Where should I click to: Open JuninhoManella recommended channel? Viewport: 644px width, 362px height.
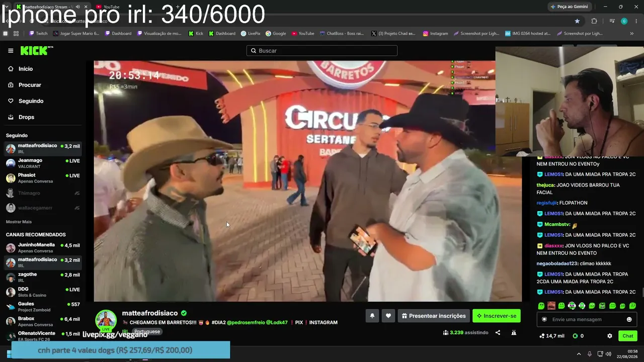click(43, 247)
